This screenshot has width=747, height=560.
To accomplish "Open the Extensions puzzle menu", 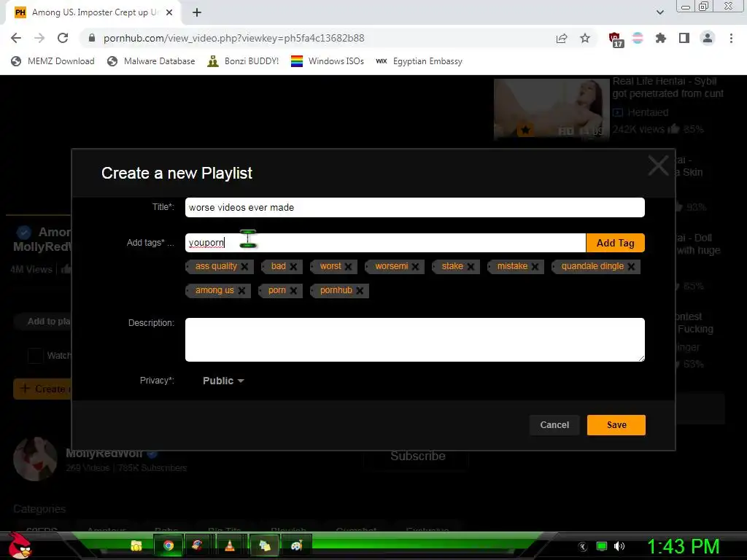I will point(661,38).
